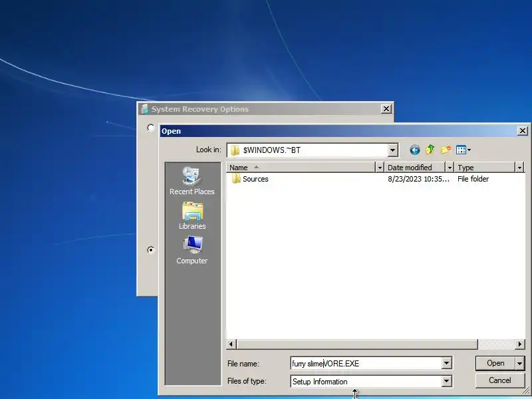This screenshot has width=532, height=399.
Task: Expand the Look in folder dropdown
Action: point(392,150)
